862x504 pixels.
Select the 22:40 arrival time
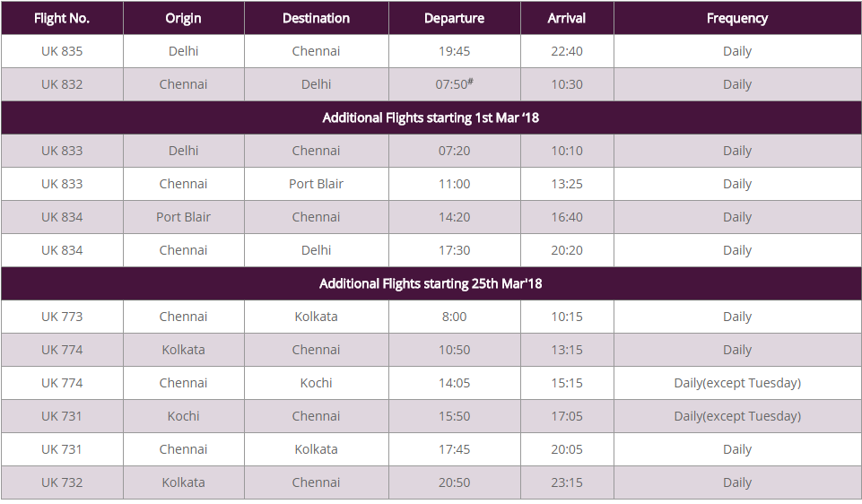click(x=567, y=51)
